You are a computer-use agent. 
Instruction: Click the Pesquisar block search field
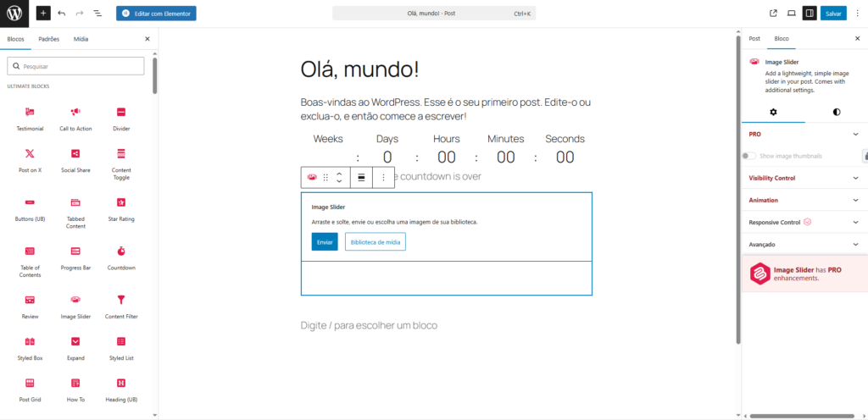point(75,66)
